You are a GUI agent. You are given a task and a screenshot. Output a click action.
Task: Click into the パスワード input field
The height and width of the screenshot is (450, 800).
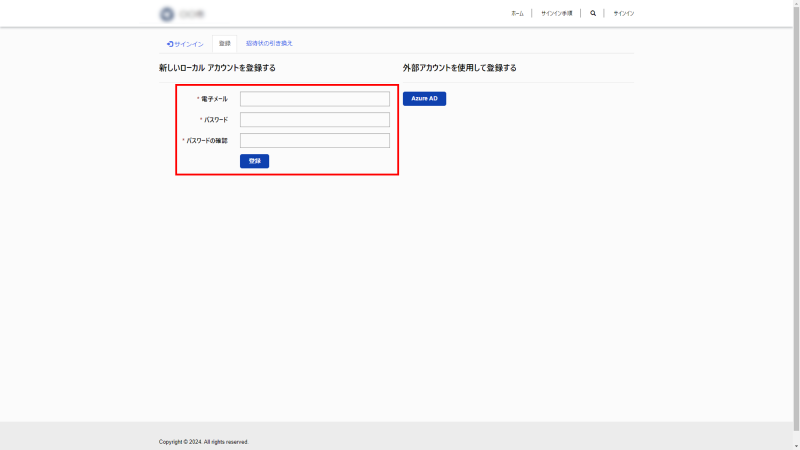point(314,120)
